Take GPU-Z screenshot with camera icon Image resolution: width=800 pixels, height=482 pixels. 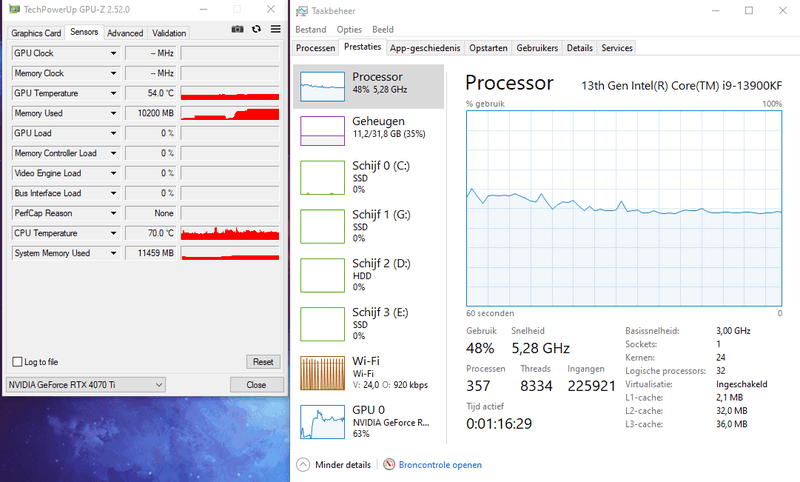[x=237, y=29]
